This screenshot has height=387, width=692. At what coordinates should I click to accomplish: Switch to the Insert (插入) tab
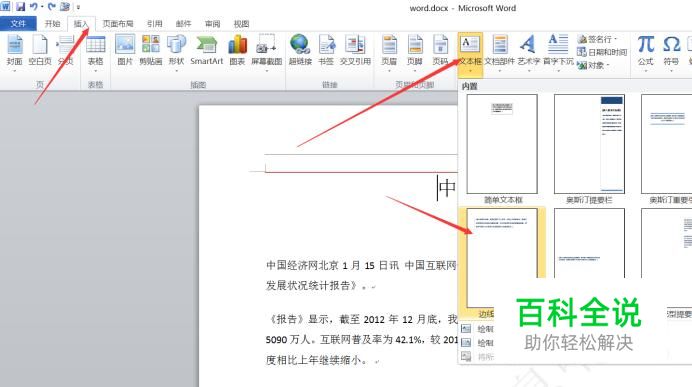coord(81,23)
